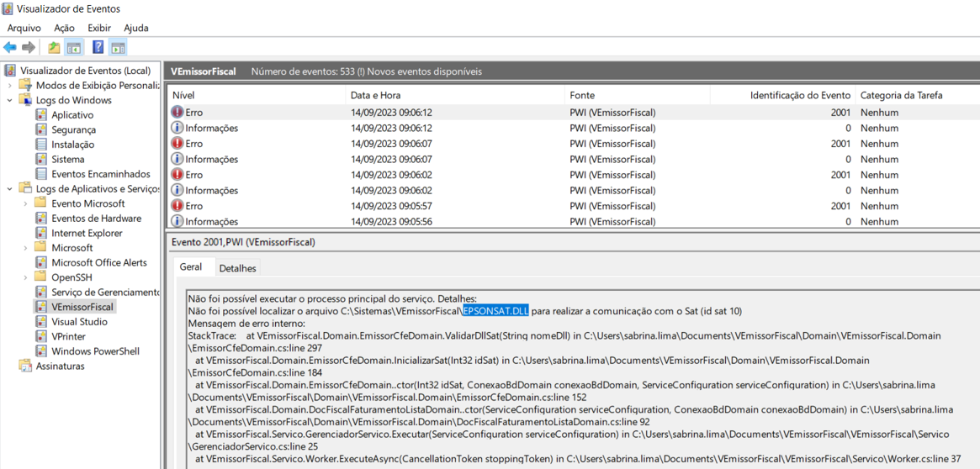Click the Up One Level folder icon
Screen dimensions: 980x469
coord(54,48)
